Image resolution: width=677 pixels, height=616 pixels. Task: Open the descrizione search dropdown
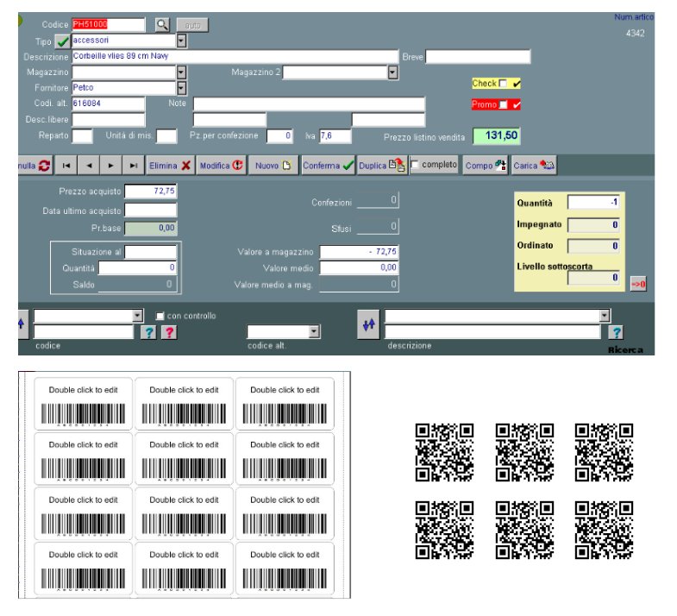[605, 316]
